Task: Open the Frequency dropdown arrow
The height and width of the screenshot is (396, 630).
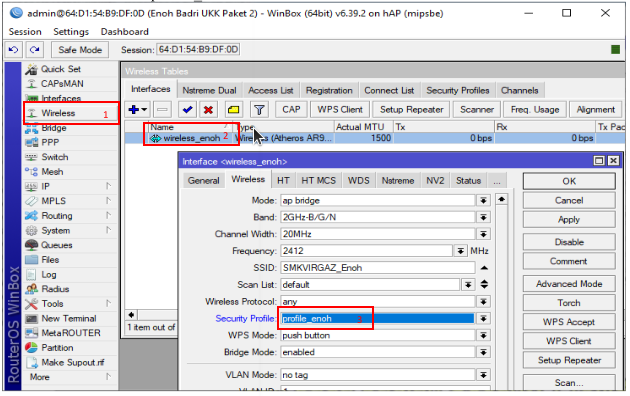Action: point(460,251)
